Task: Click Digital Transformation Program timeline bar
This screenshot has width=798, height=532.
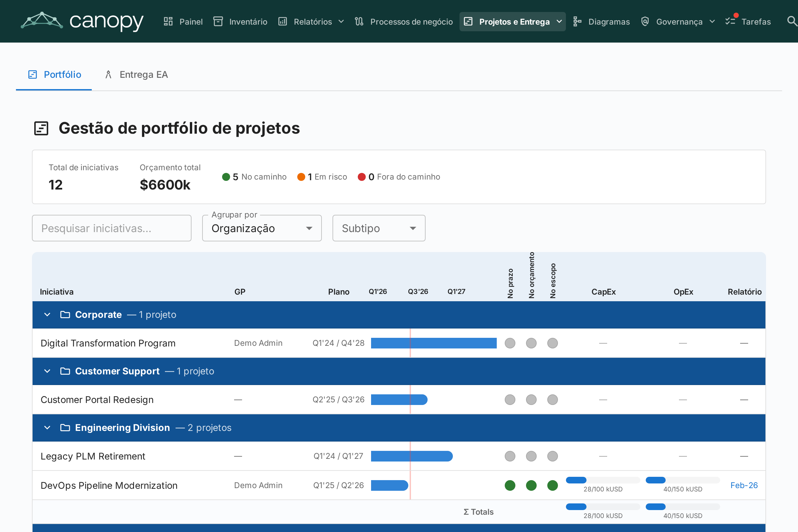Action: [434, 343]
